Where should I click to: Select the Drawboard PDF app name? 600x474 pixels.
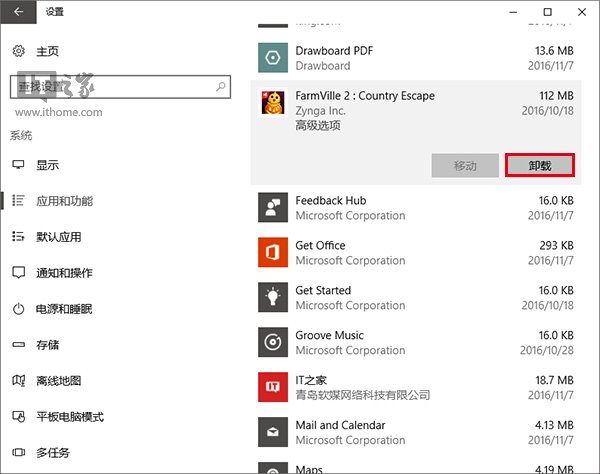(334, 50)
